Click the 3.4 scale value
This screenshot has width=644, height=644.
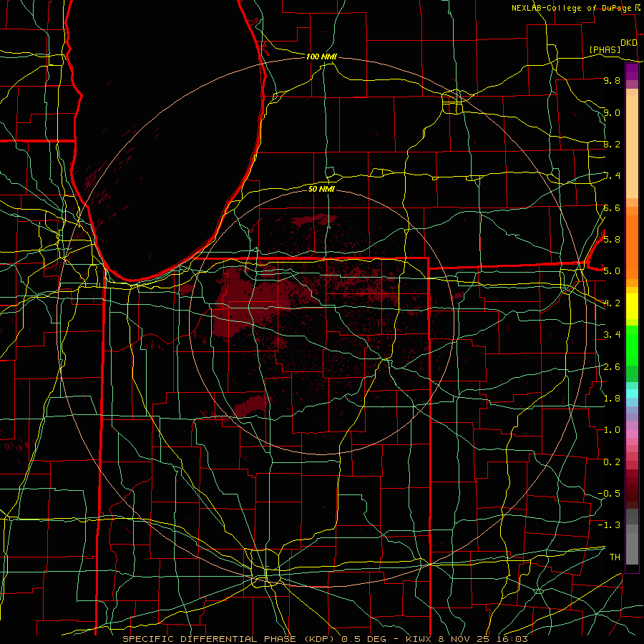tap(612, 335)
